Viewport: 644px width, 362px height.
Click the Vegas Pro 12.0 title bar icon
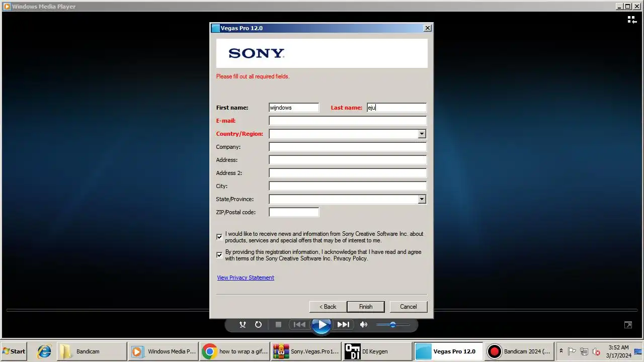point(216,28)
